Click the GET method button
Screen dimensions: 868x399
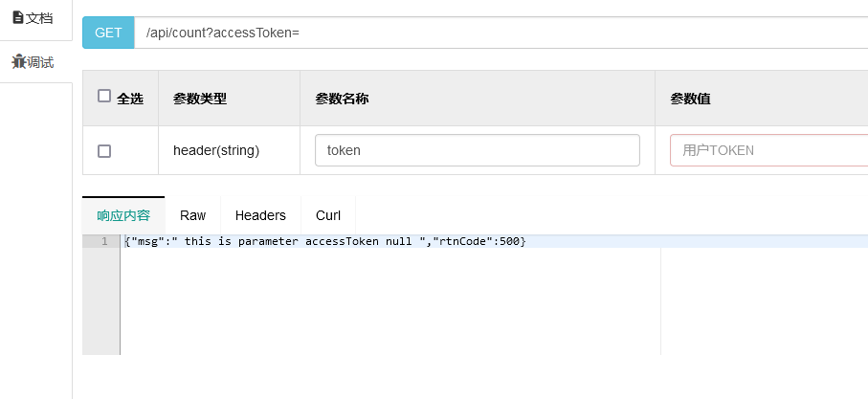coord(108,33)
